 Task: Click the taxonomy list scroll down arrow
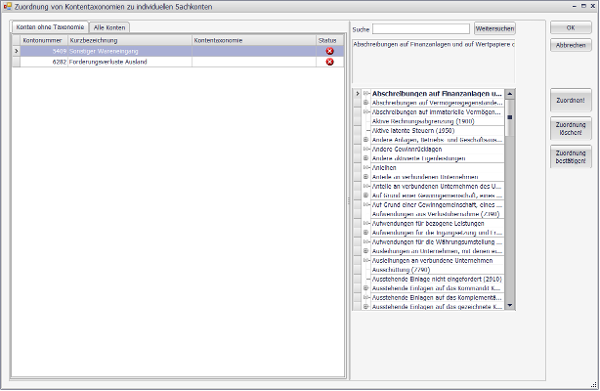click(x=509, y=305)
